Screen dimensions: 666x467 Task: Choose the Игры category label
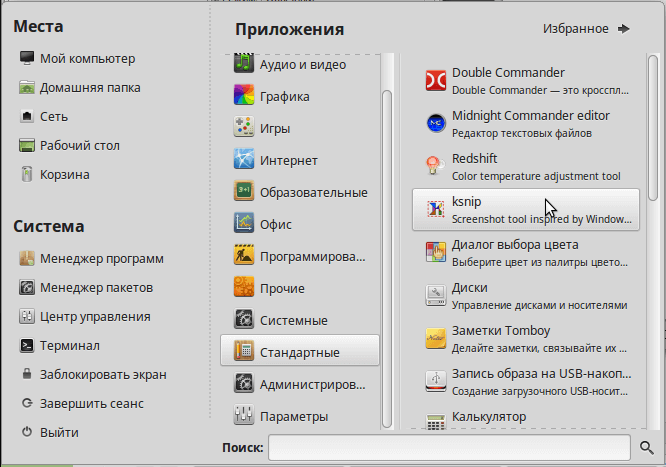275,128
